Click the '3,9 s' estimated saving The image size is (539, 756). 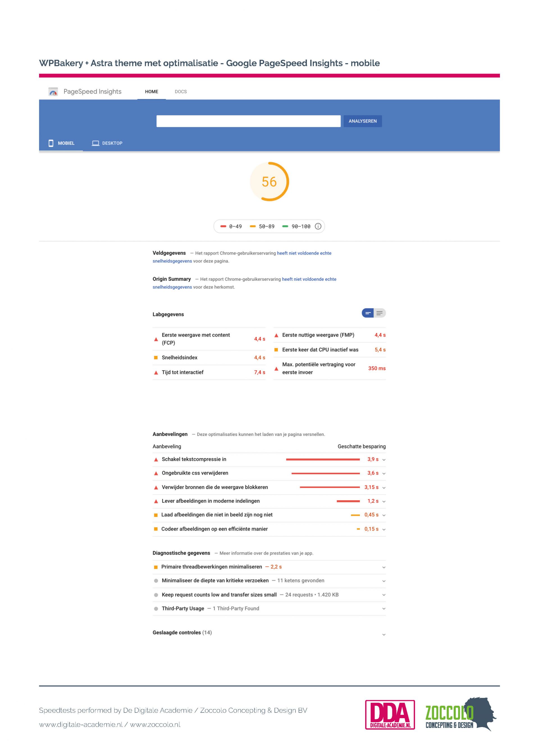tap(373, 459)
